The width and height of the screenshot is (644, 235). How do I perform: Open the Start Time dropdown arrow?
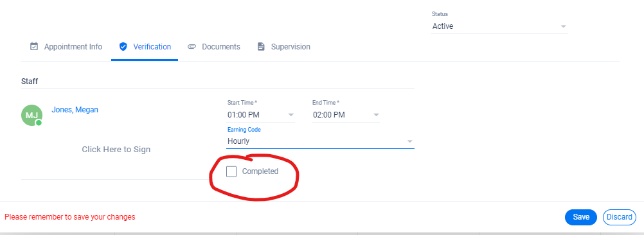291,115
